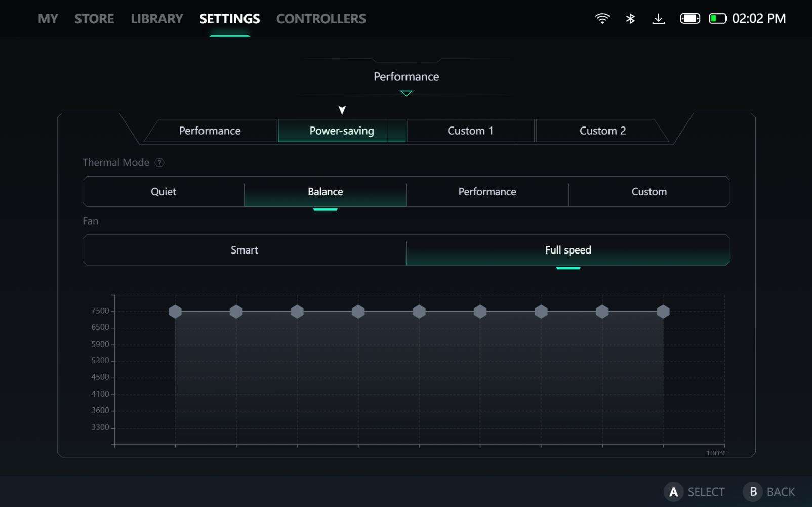The image size is (812, 507).
Task: Choose Performance thermal mode option
Action: (487, 192)
